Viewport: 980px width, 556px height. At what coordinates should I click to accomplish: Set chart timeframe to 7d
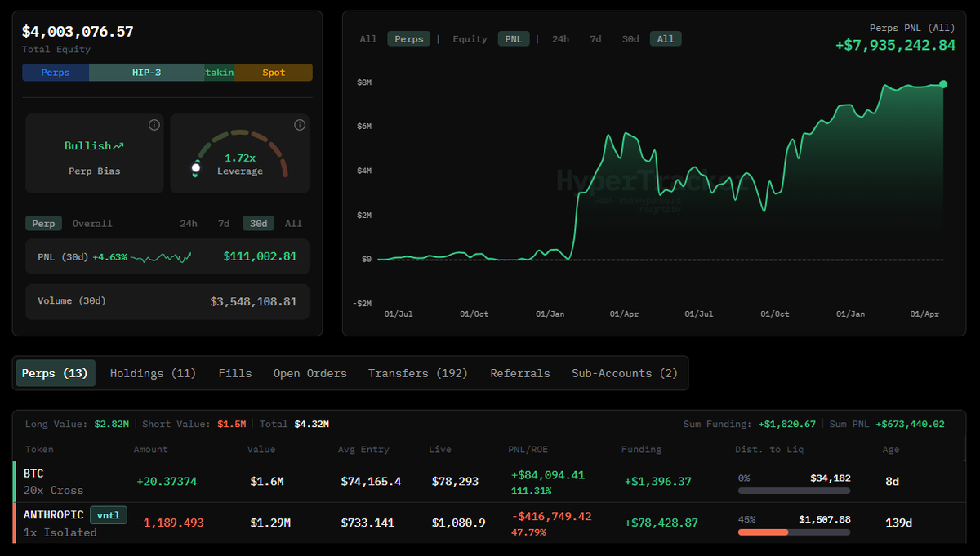(596, 38)
